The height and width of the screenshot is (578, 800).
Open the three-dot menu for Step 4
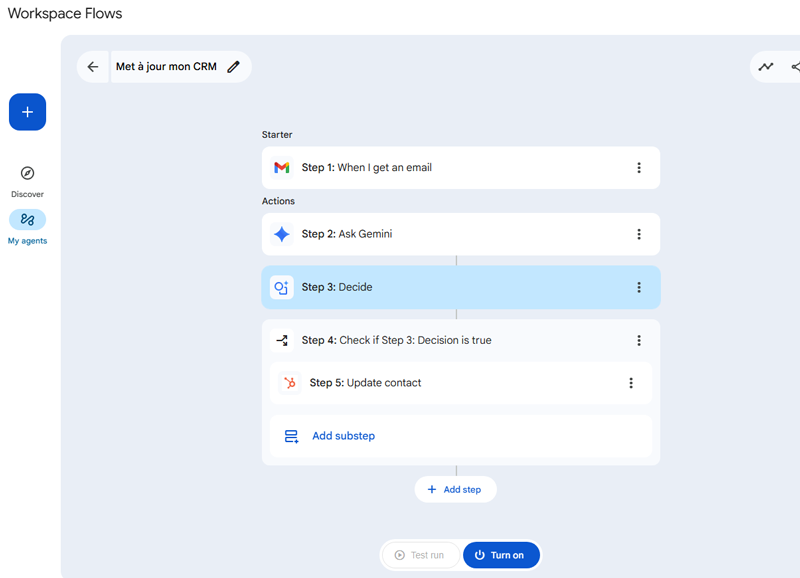639,340
